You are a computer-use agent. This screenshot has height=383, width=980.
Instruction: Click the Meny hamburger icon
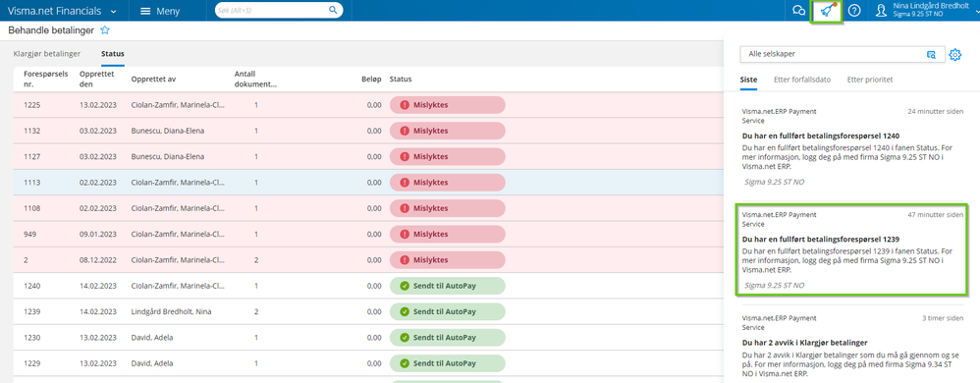point(145,11)
